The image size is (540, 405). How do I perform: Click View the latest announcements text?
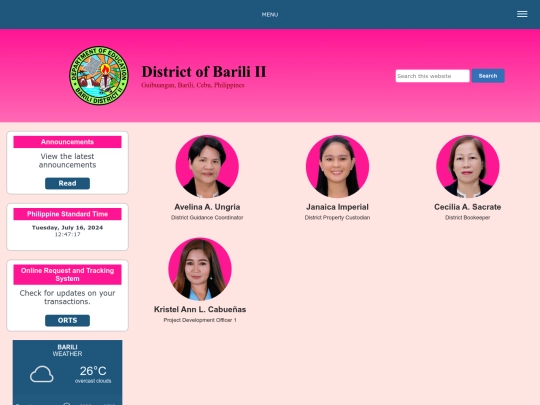click(68, 160)
